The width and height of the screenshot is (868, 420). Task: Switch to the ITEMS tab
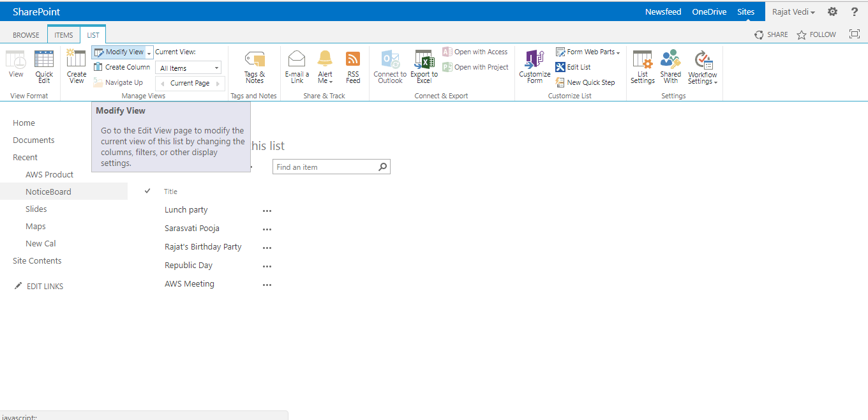click(63, 34)
